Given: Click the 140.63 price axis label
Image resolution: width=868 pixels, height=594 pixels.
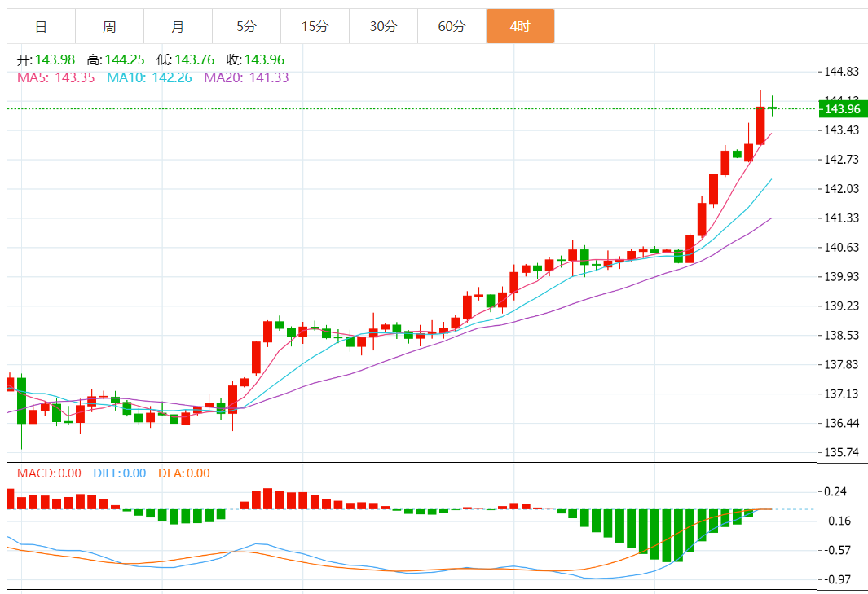Looking at the screenshot, I should 841,248.
